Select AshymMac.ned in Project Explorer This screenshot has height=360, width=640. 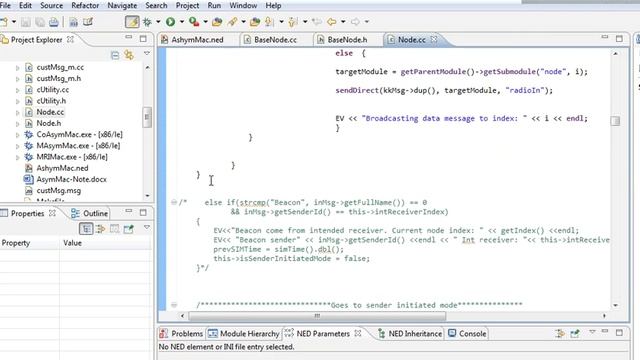62,168
